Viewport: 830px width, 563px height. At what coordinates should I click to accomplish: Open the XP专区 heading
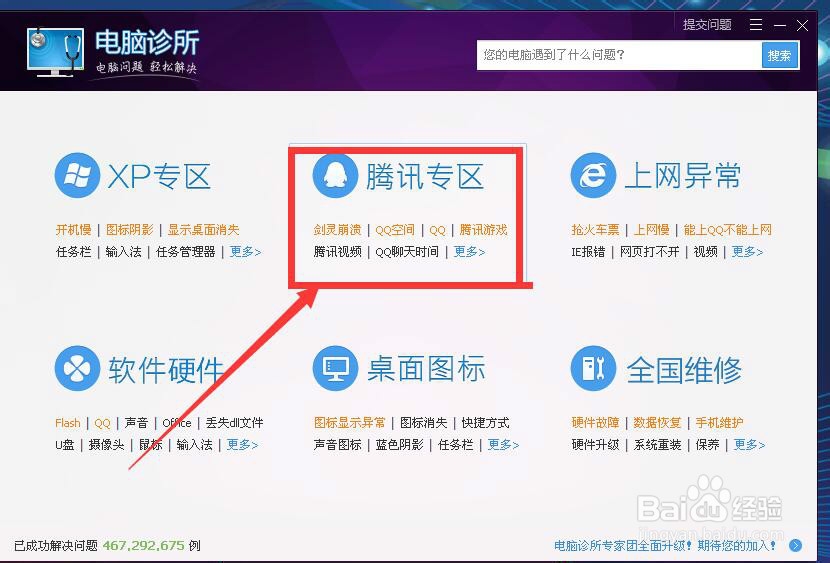click(x=159, y=177)
